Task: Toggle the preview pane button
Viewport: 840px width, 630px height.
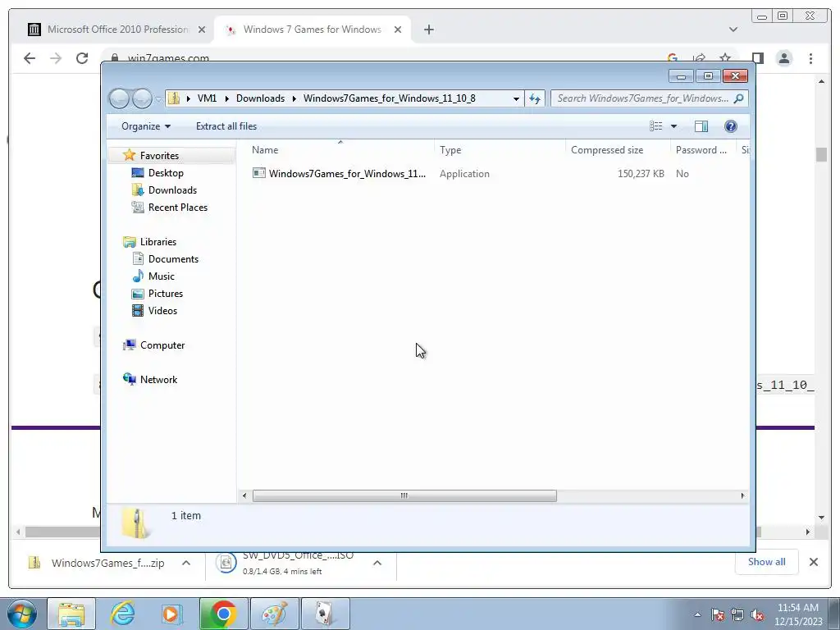Action: (701, 126)
